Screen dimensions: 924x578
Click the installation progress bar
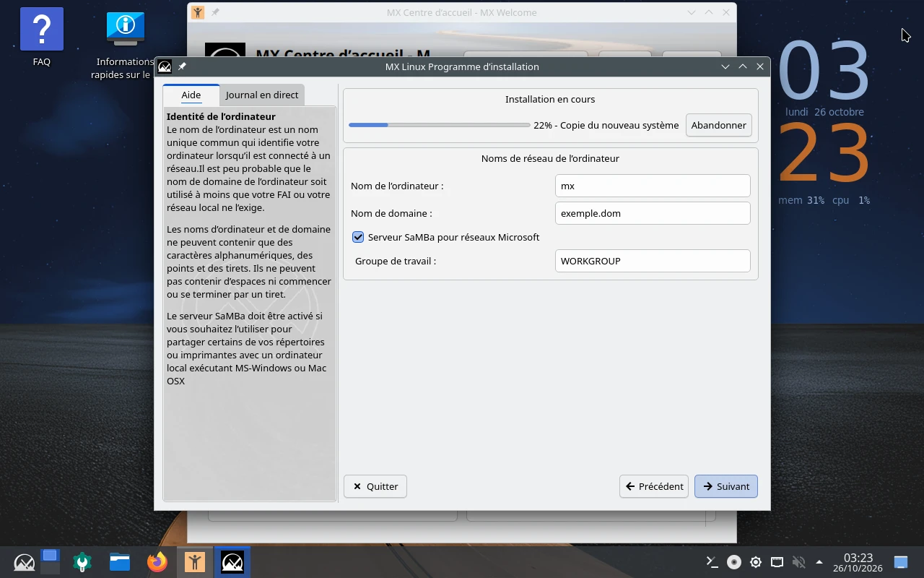click(439, 125)
